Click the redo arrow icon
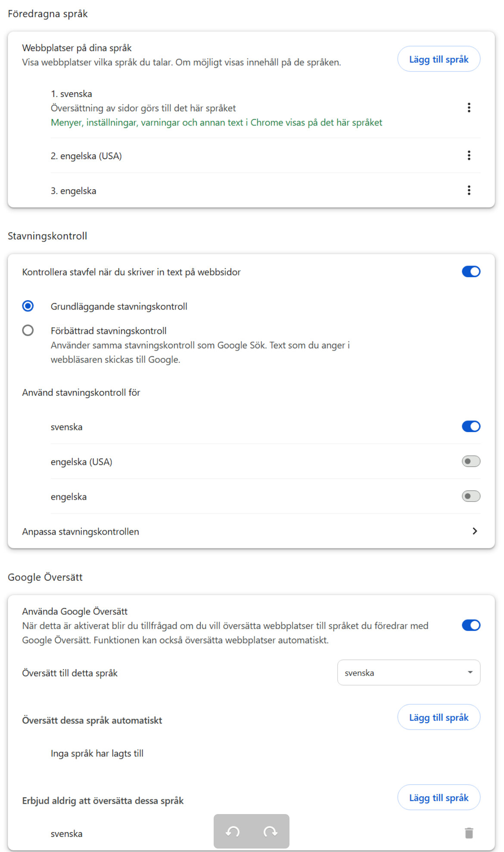Viewport: 504px width, 852px height. [270, 831]
